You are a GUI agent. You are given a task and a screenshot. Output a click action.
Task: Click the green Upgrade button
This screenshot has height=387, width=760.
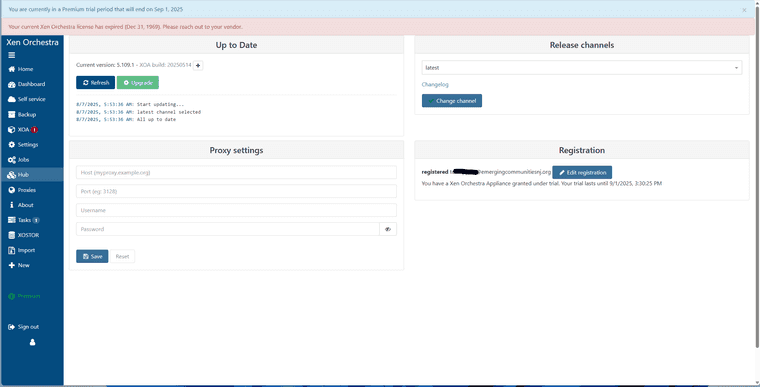click(x=138, y=82)
